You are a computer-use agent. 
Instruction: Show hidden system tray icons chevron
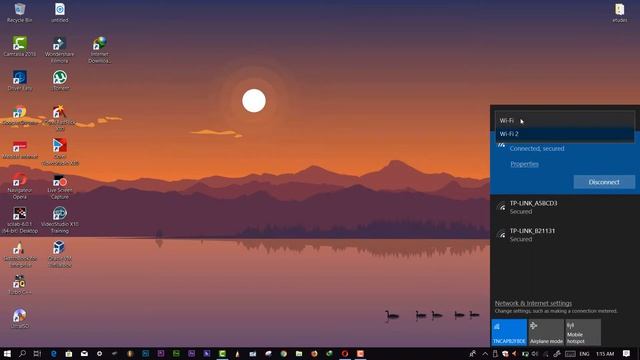point(485,353)
